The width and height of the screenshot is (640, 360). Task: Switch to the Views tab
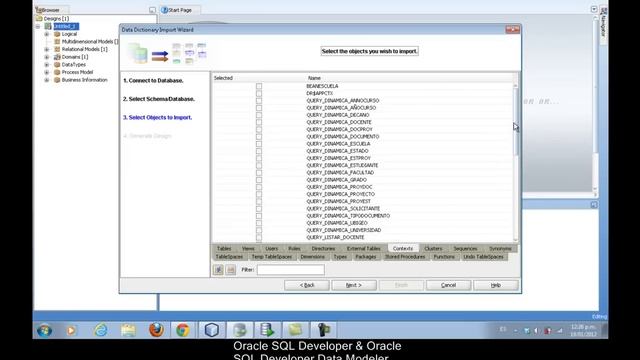coord(248,249)
